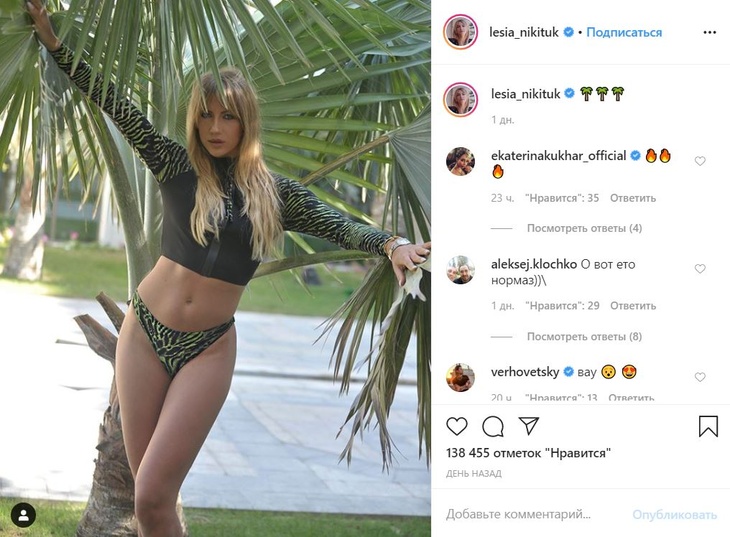The width and height of the screenshot is (730, 537).
Task: Open ekaterinakukhar_official's profile picture
Action: [x=460, y=162]
